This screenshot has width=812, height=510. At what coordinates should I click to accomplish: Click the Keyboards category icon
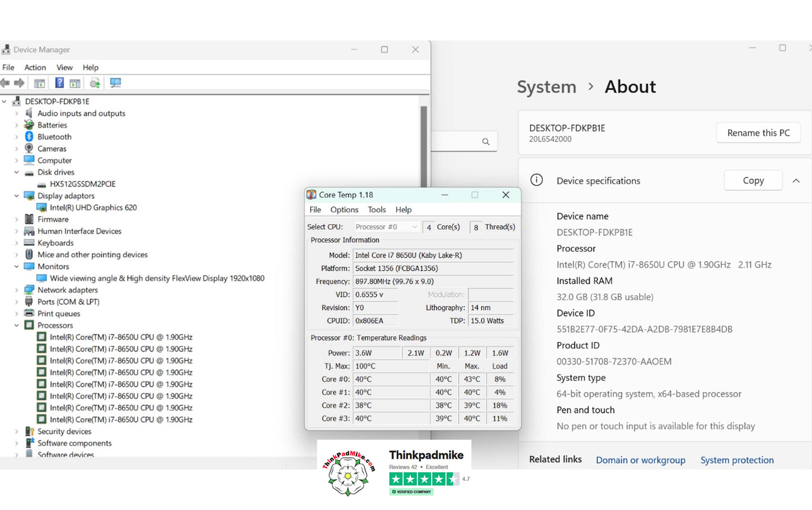tap(29, 243)
